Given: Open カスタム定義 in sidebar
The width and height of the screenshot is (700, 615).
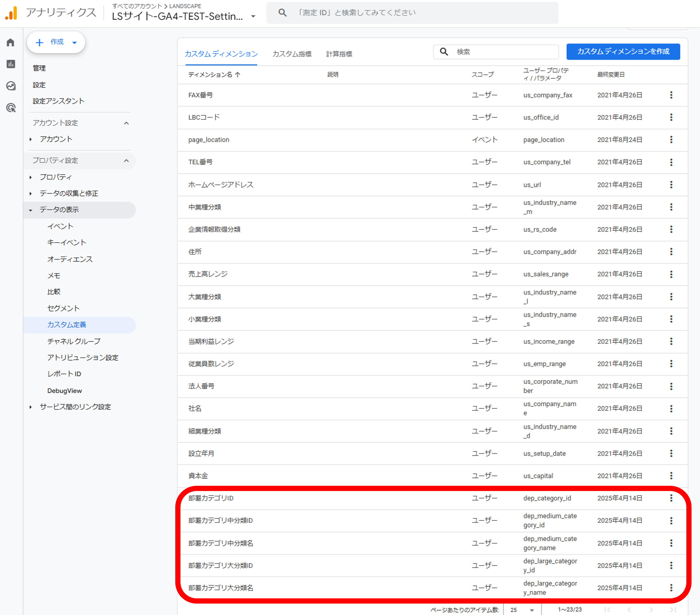Looking at the screenshot, I should tap(67, 325).
